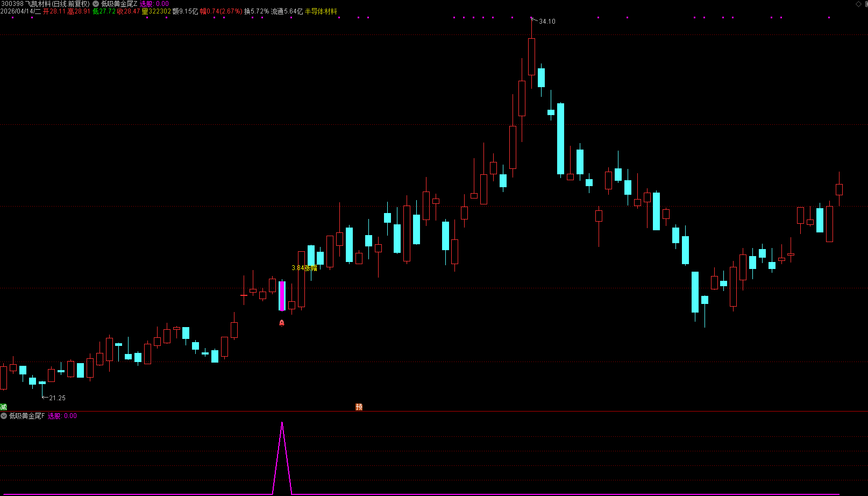Click the magenta highlighted signal candlestick
The width and height of the screenshot is (868, 496).
pos(282,296)
